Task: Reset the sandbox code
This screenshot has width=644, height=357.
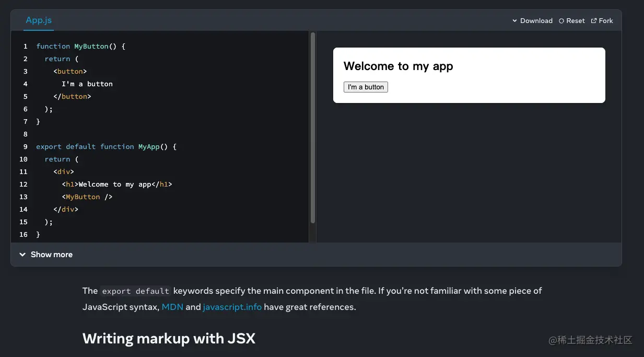Action: point(571,21)
